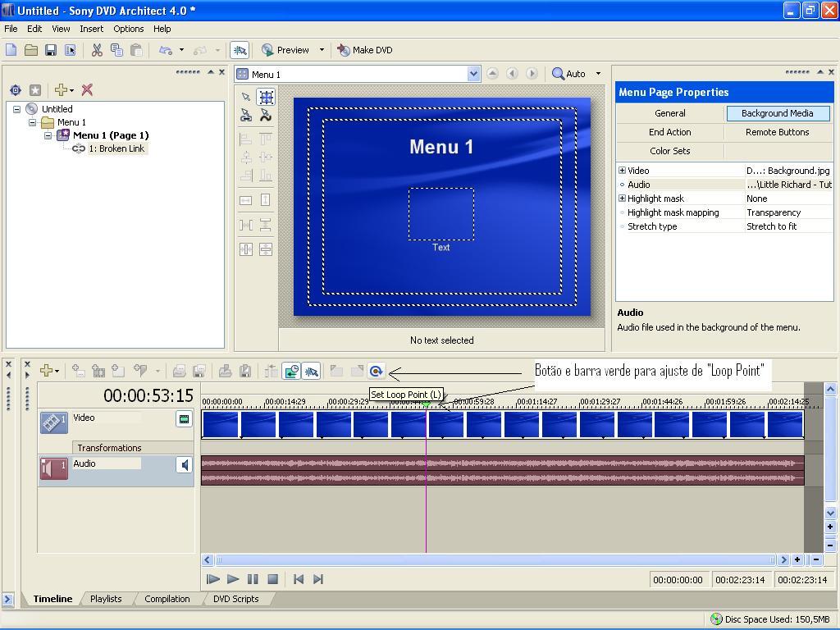Open the File menu
Viewport: 840px width, 630px height.
(x=11, y=29)
